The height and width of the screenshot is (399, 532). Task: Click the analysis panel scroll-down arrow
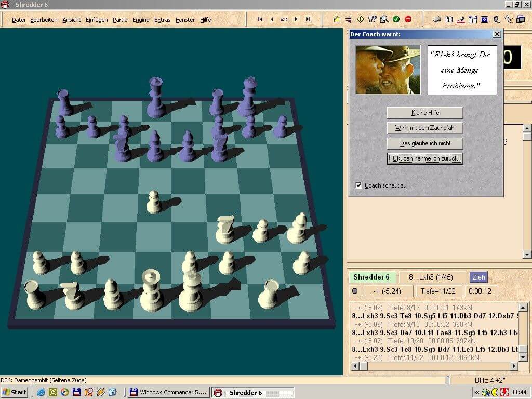(x=523, y=357)
